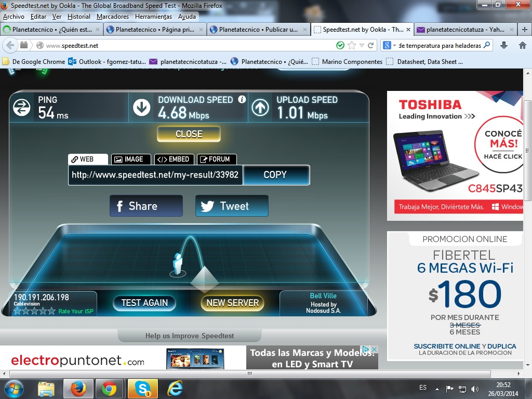The width and height of the screenshot is (532, 399).
Task: Click the volume speaker tray icon
Action: click(474, 389)
